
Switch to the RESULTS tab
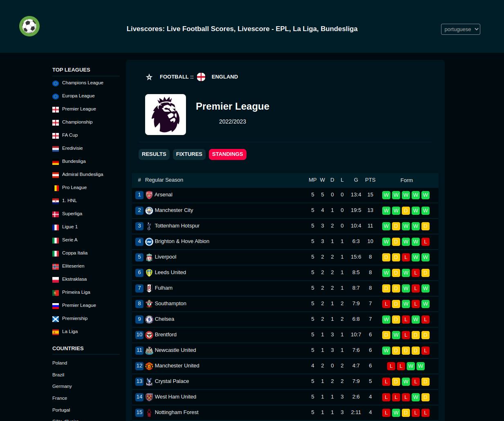tap(154, 154)
